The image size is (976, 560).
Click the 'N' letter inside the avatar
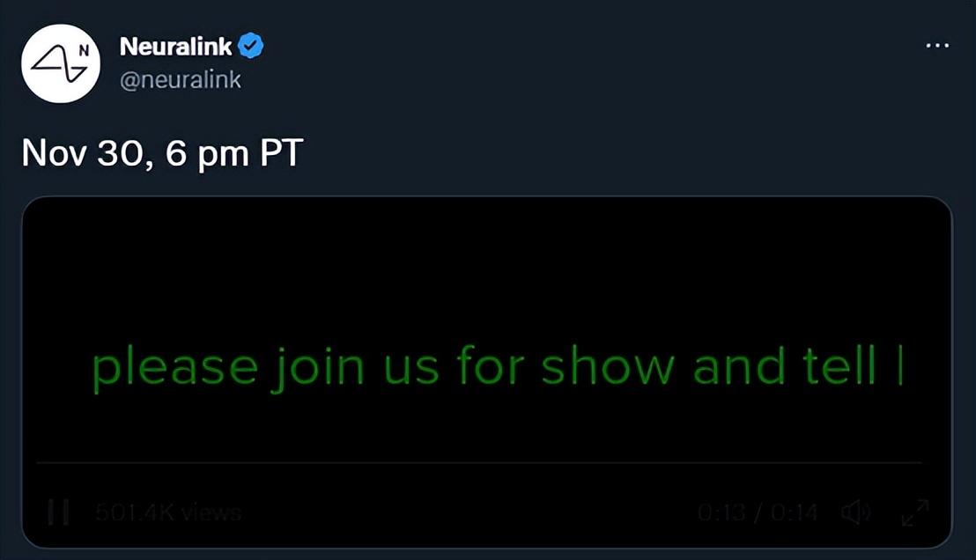click(84, 50)
